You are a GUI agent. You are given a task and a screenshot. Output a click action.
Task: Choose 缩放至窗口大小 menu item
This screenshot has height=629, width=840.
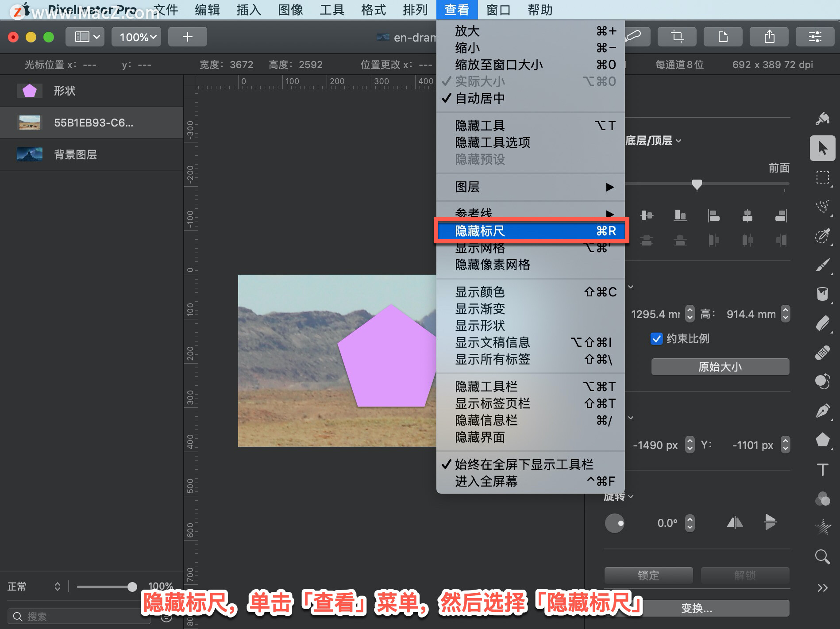(530, 65)
